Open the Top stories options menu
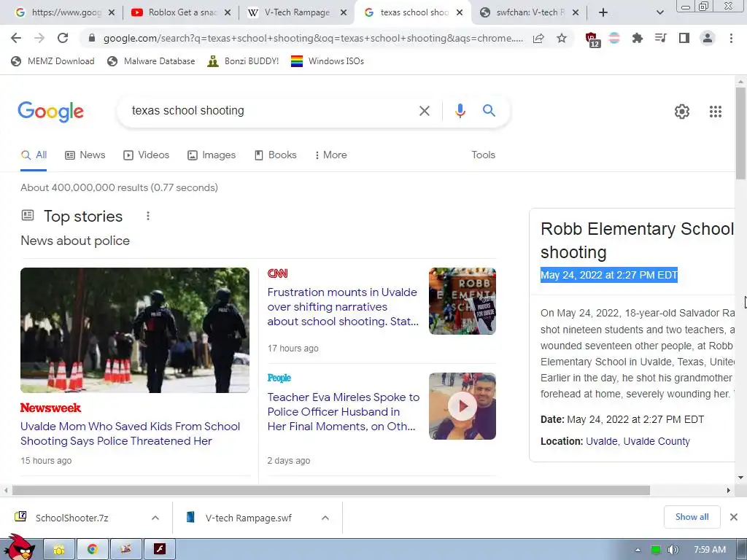Screen dimensions: 747x560 (148, 216)
